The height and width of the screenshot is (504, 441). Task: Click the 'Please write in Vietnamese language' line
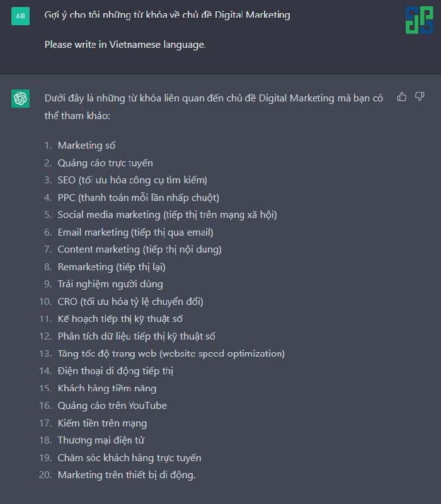[x=125, y=44]
